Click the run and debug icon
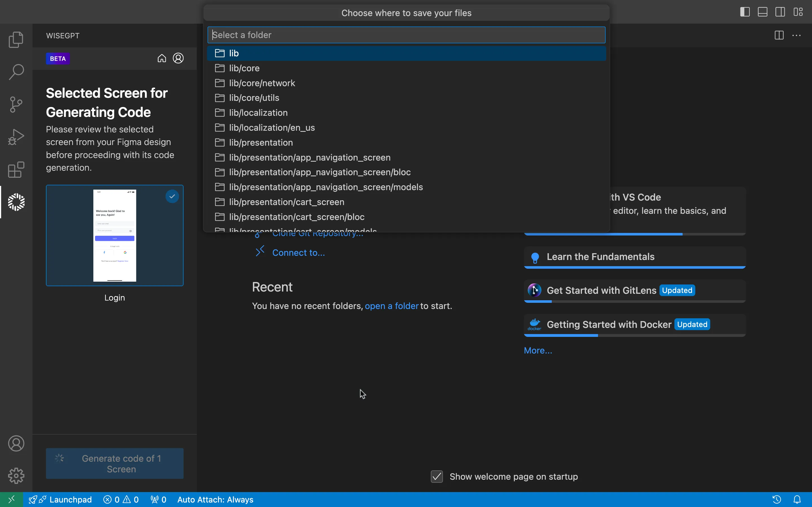The image size is (812, 507). pos(16,137)
